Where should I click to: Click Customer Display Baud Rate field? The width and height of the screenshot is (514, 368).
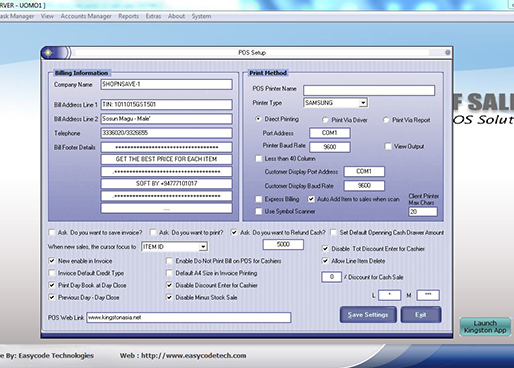coord(364,186)
